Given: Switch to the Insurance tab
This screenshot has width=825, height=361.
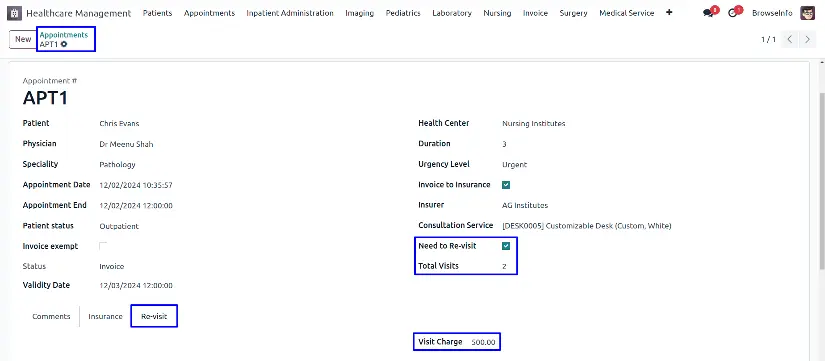Looking at the screenshot, I should [x=105, y=316].
